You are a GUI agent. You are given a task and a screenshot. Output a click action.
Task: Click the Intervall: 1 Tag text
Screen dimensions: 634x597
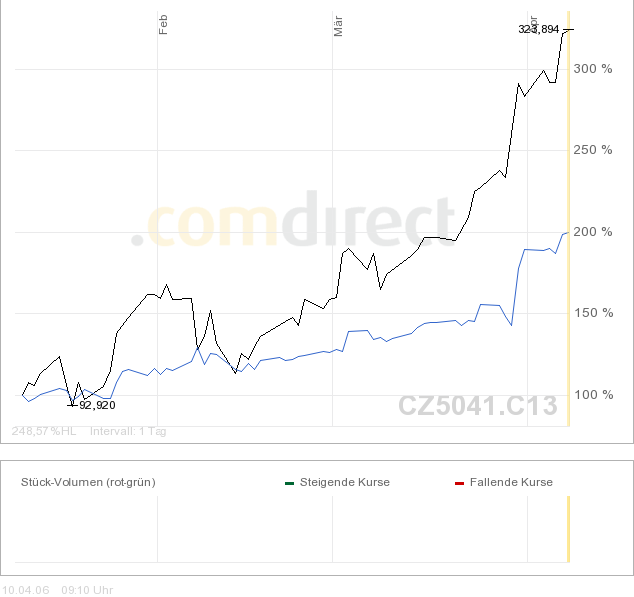point(128,431)
